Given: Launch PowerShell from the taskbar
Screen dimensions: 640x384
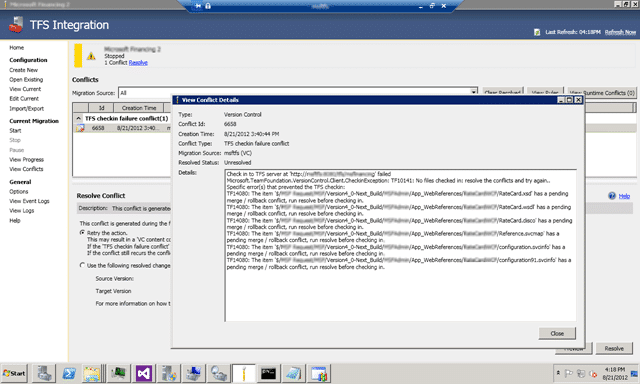Looking at the screenshot, I should point(69,373).
